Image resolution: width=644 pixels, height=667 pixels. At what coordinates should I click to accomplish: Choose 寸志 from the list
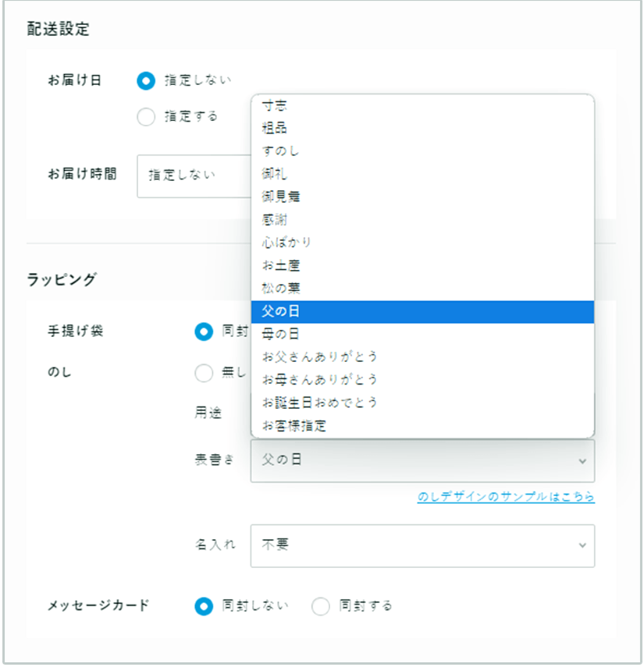422,105
